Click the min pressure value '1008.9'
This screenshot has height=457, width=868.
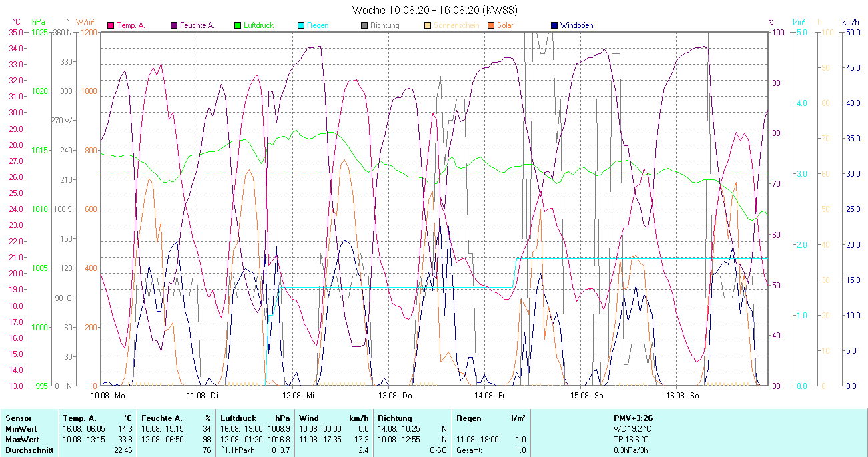click(278, 429)
